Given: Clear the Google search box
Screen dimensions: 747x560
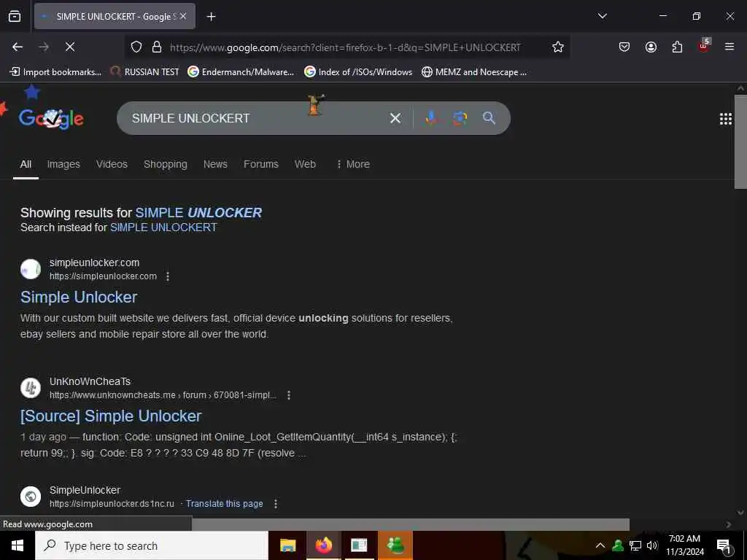Looking at the screenshot, I should point(395,117).
